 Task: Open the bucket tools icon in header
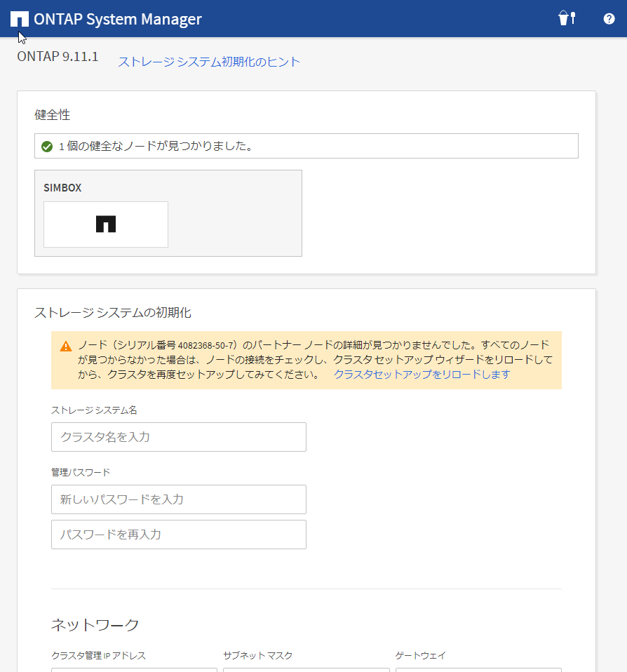pos(567,18)
